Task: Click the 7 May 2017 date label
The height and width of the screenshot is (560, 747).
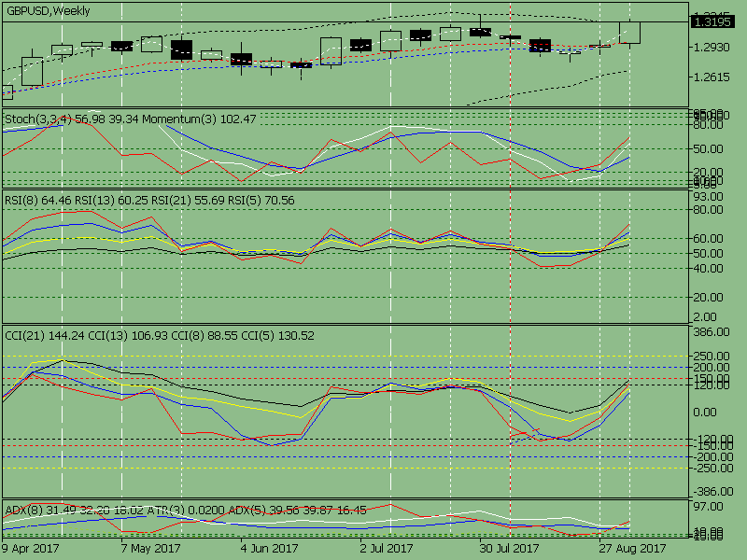Action: coord(150,549)
